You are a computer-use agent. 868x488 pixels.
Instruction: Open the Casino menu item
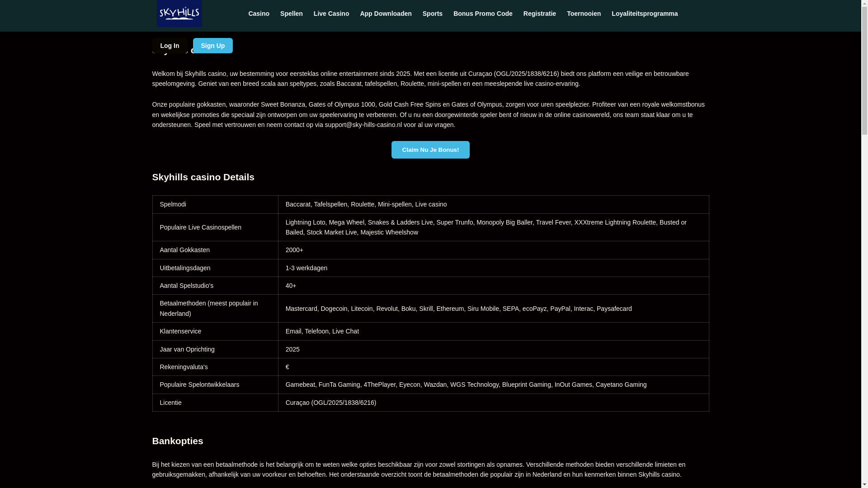coord(259,14)
